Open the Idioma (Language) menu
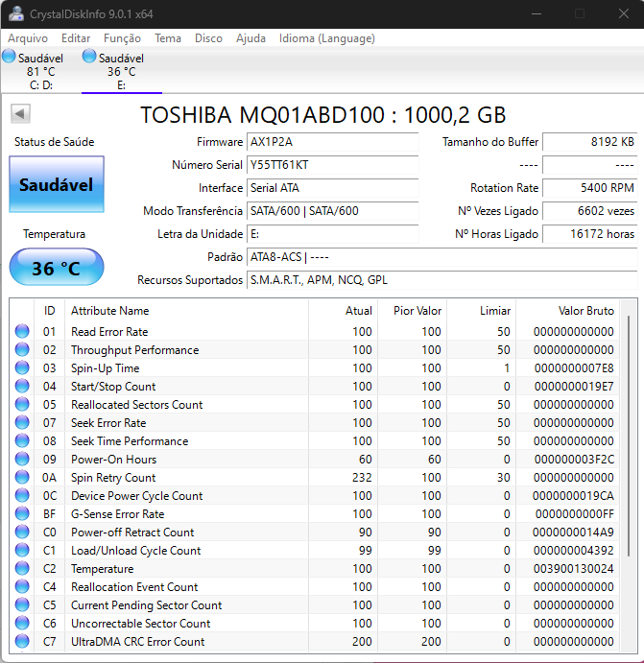 pos(327,38)
